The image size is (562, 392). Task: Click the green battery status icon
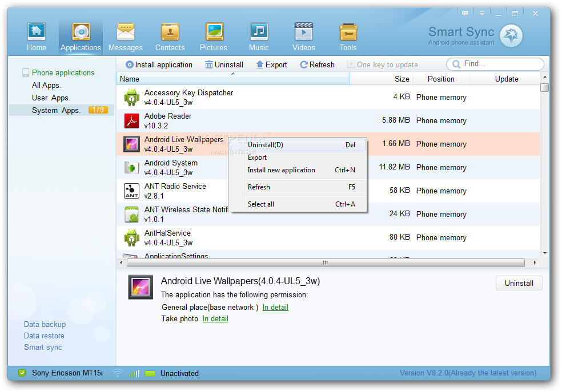tap(150, 374)
